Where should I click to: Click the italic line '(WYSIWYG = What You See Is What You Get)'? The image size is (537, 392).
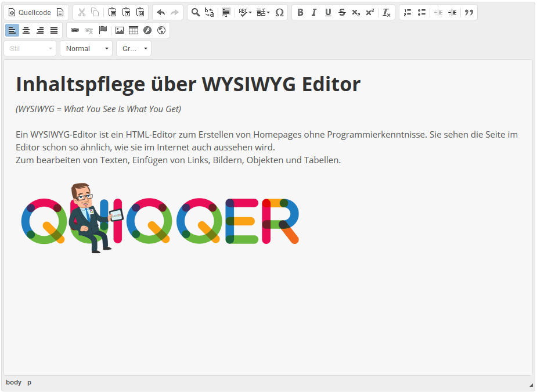pyautogui.click(x=98, y=109)
